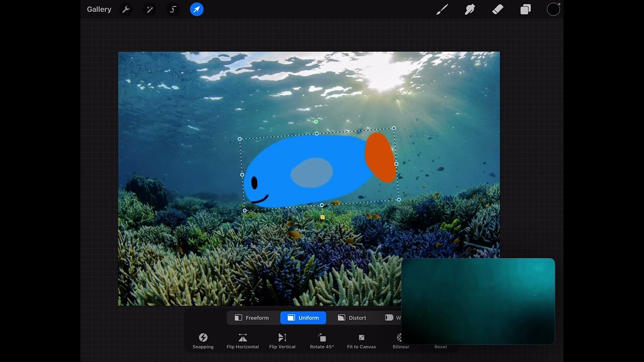Tap the bottom edge middle transform handle
The image size is (644, 362).
pyautogui.click(x=322, y=205)
